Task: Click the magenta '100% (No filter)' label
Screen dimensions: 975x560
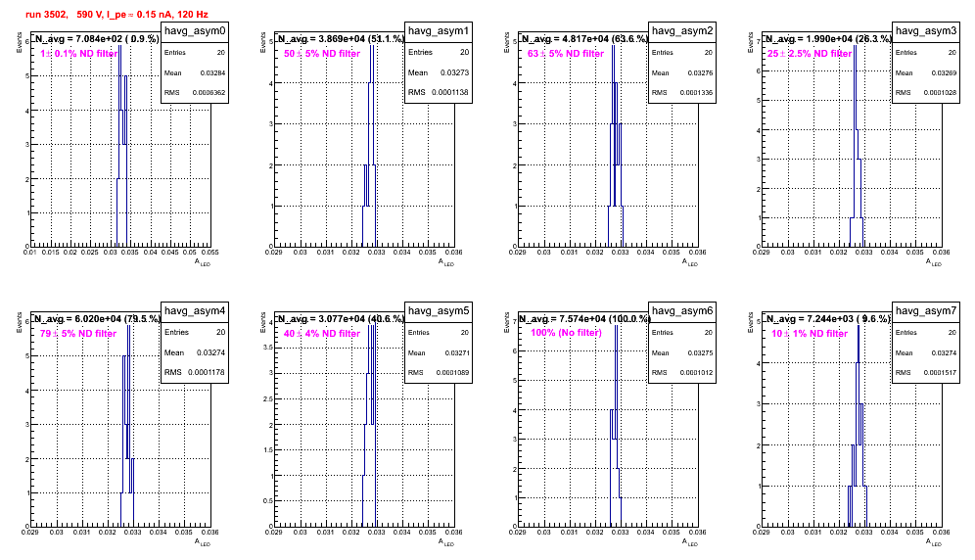Action: 566,333
